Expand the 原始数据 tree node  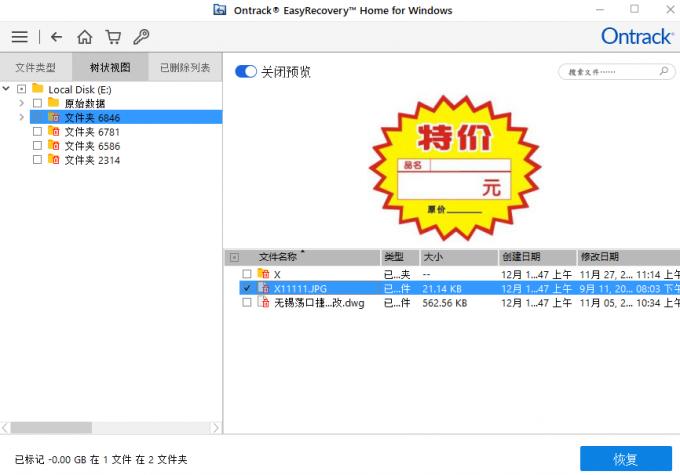click(x=22, y=103)
